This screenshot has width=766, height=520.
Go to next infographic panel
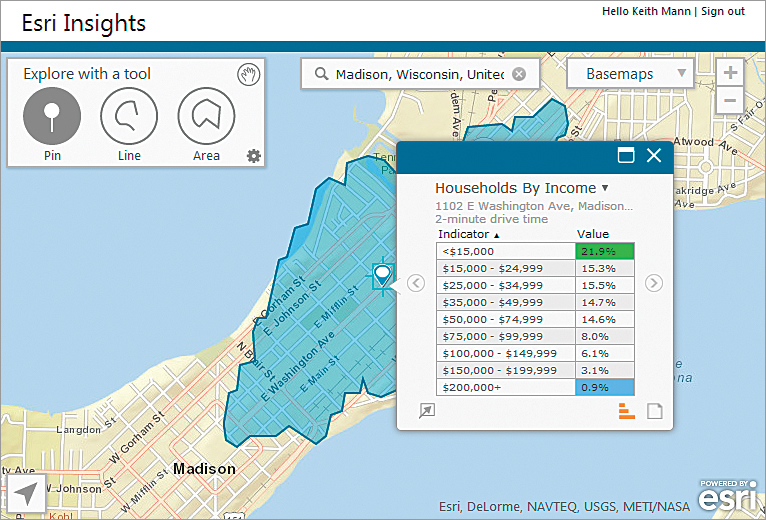click(654, 283)
